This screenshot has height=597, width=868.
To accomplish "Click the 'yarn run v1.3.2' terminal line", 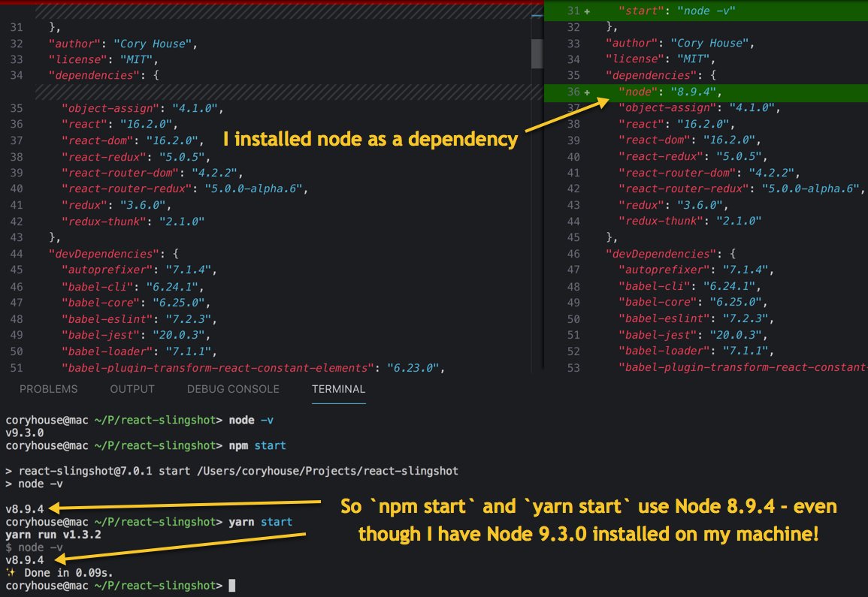I will tap(53, 535).
